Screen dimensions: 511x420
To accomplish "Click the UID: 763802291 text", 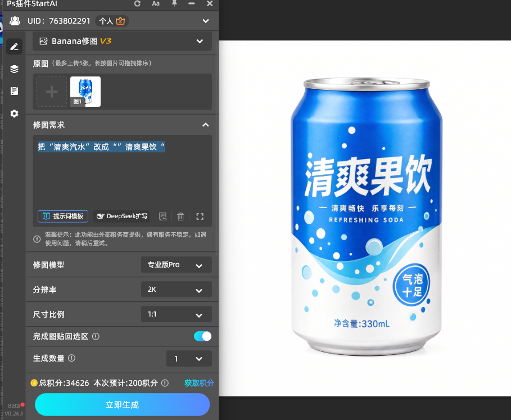I will click(x=58, y=21).
